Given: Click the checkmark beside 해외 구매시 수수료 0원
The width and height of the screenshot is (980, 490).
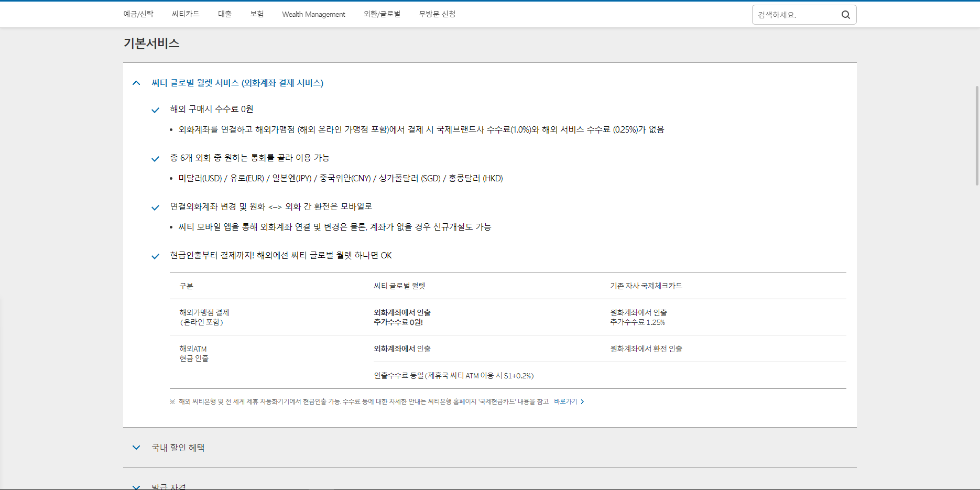Looking at the screenshot, I should 155,110.
